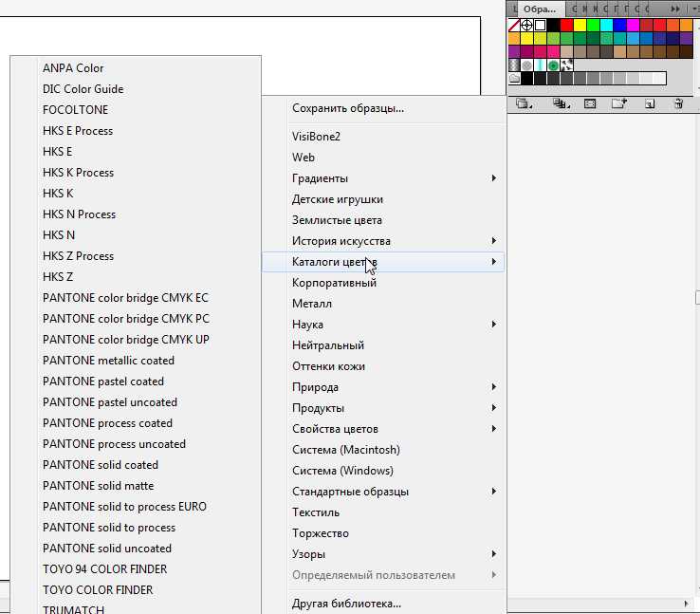Select the white swatch

pos(541,25)
